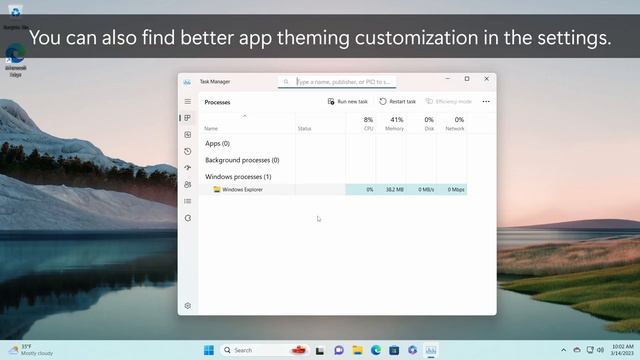Sort processes by the Name column
The width and height of the screenshot is (640, 360).
[x=211, y=129]
